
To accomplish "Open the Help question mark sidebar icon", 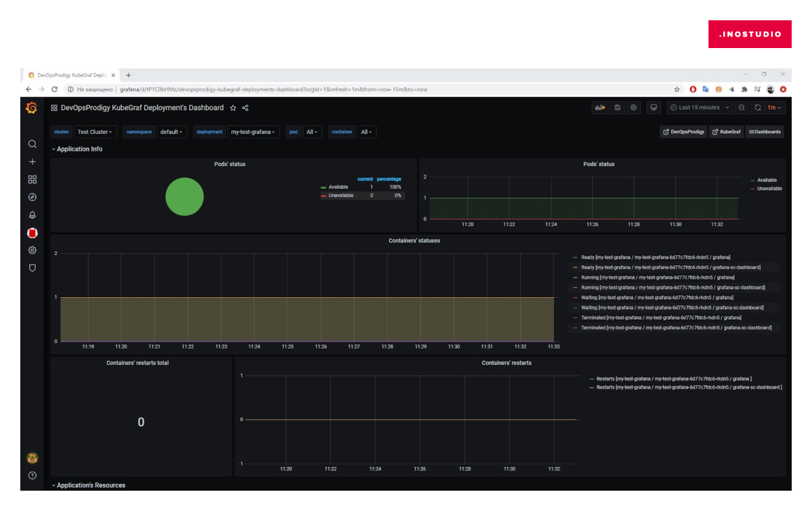I will 32,475.
